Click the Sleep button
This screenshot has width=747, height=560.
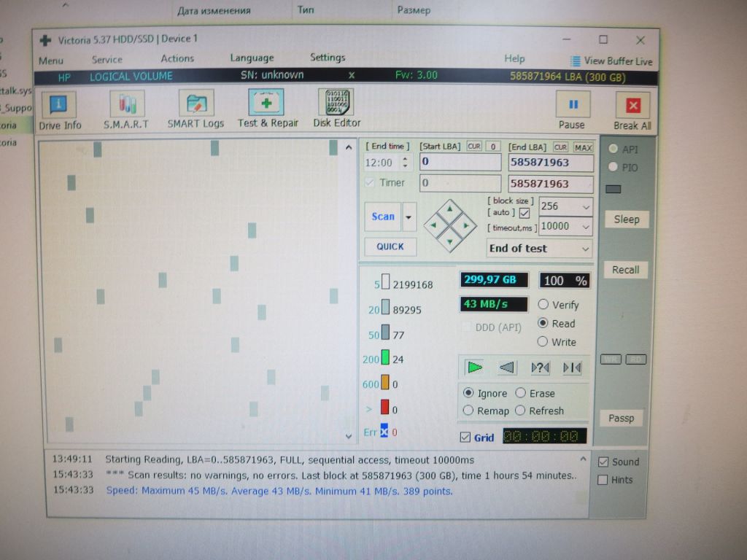click(627, 219)
